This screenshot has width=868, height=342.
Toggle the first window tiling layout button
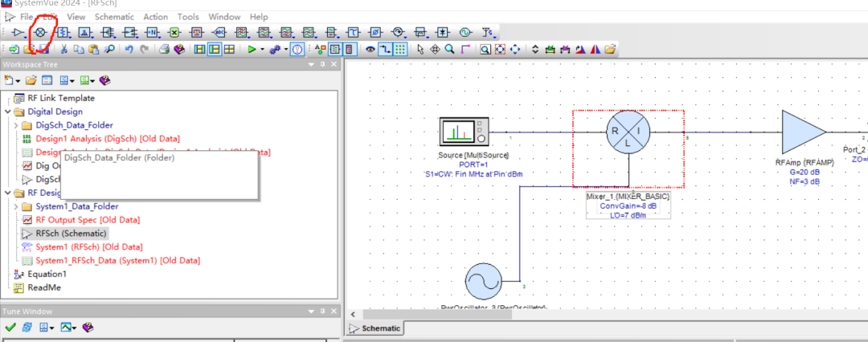click(x=199, y=49)
